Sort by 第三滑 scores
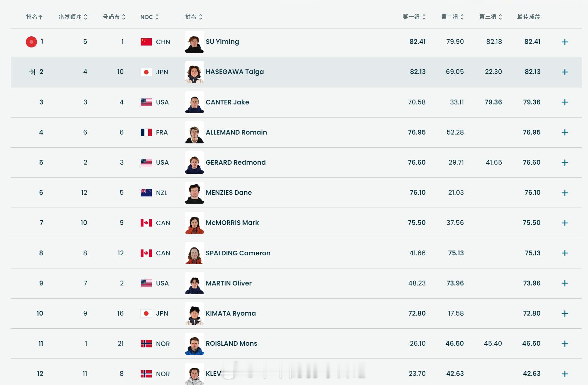Screen dimensions: 588x385 click(490, 17)
